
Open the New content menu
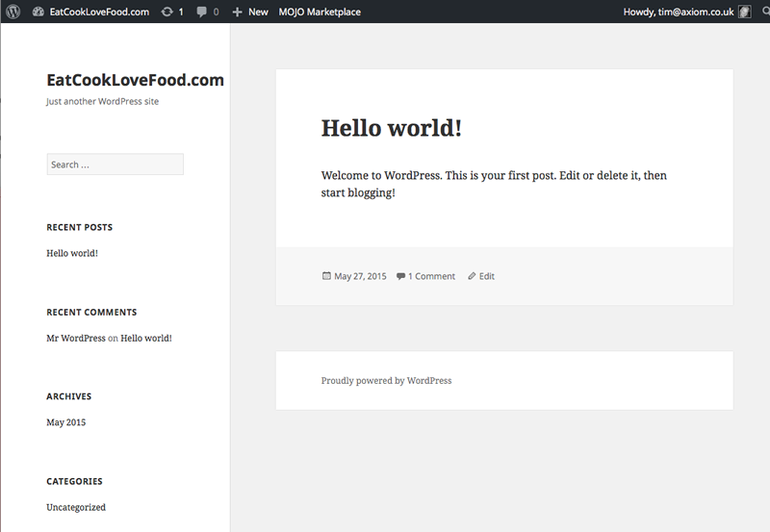[258, 12]
